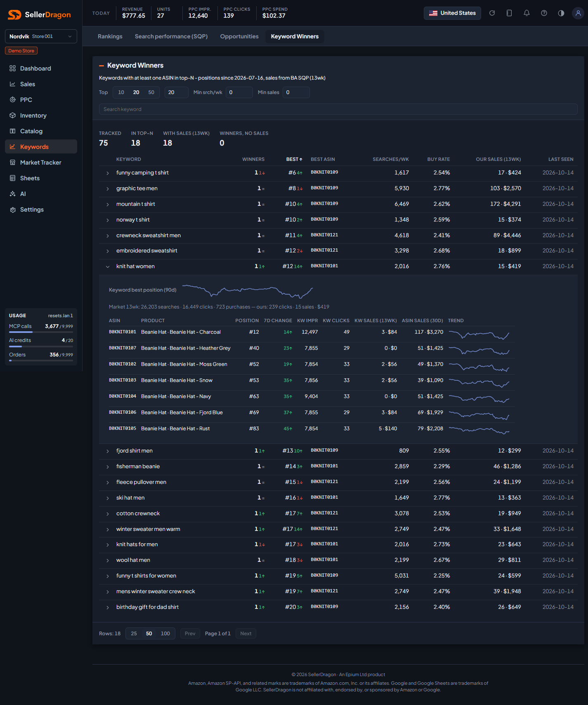Show 100 rows per page
The image size is (588, 705).
(165, 634)
